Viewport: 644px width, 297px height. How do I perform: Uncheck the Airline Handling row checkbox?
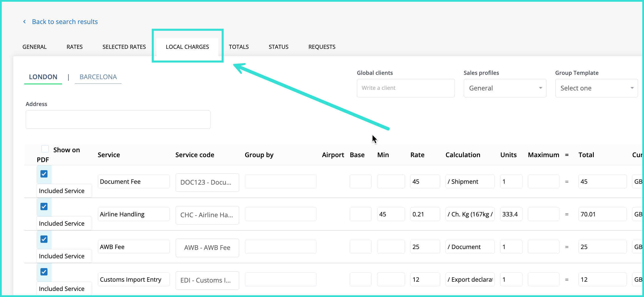point(44,207)
